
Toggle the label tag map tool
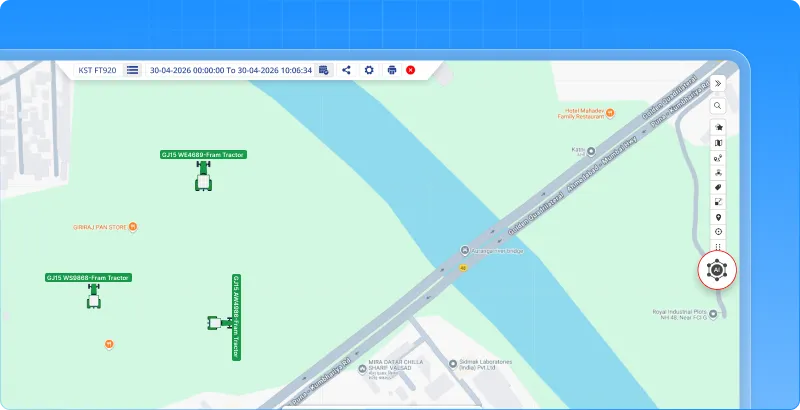(718, 188)
